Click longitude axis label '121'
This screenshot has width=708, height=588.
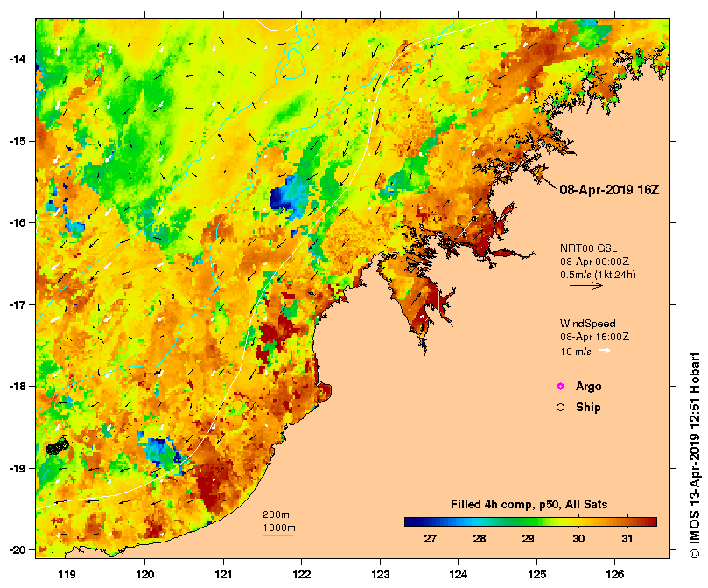click(223, 575)
